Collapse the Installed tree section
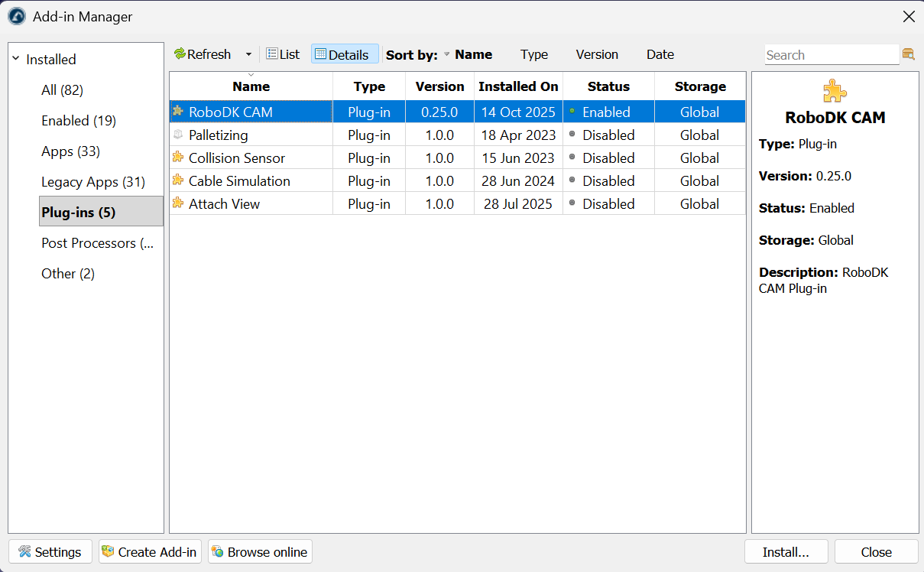 click(15, 59)
